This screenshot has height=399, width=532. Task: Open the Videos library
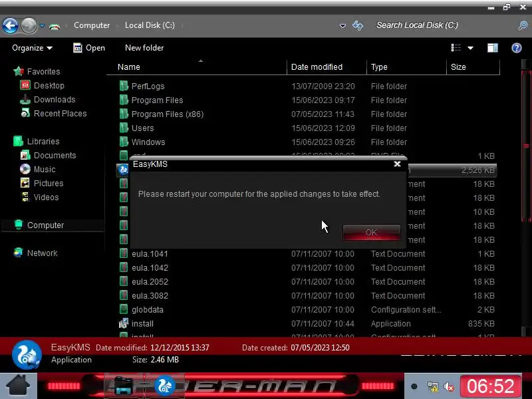click(46, 197)
